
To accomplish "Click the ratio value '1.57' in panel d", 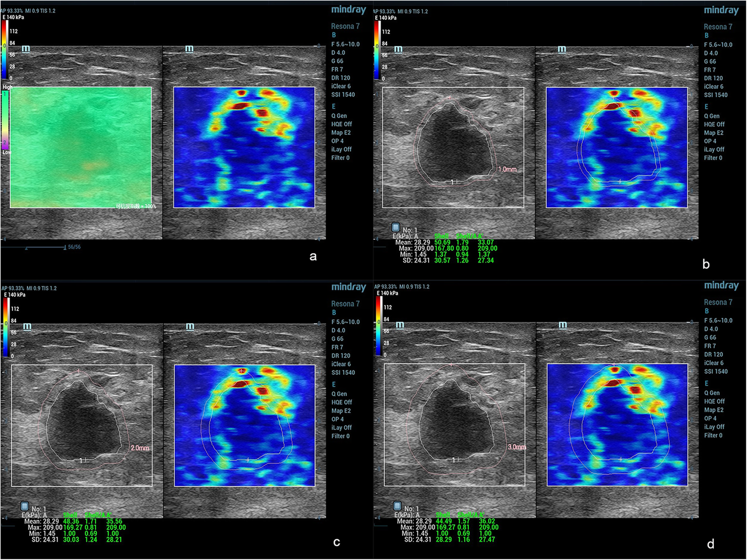I will tap(464, 521).
